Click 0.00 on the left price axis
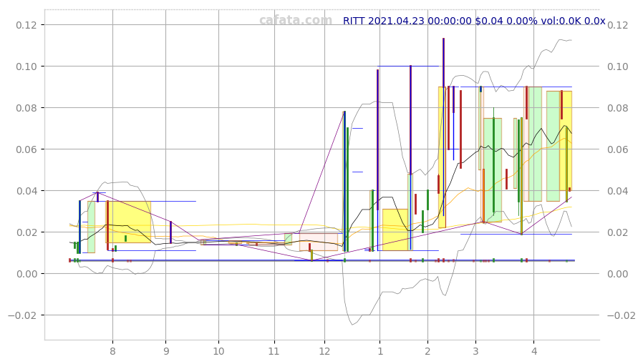This screenshot has width=643, height=364. [x=26, y=274]
